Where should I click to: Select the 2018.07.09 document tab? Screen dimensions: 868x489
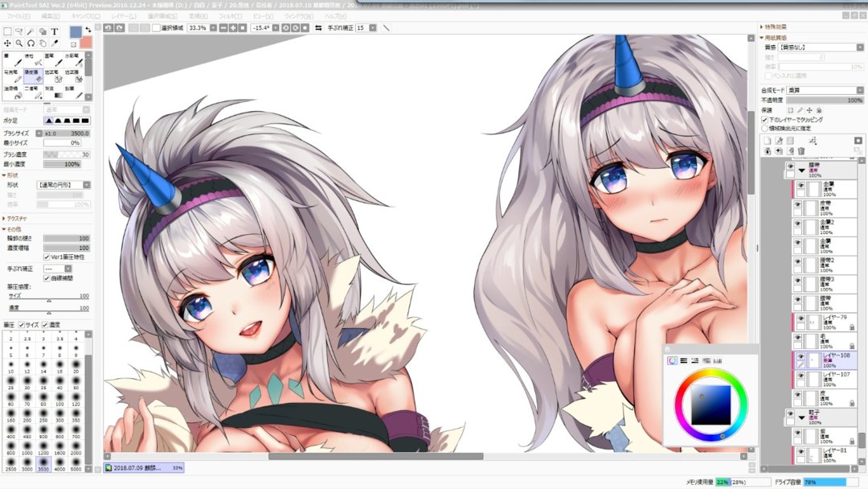click(x=143, y=468)
